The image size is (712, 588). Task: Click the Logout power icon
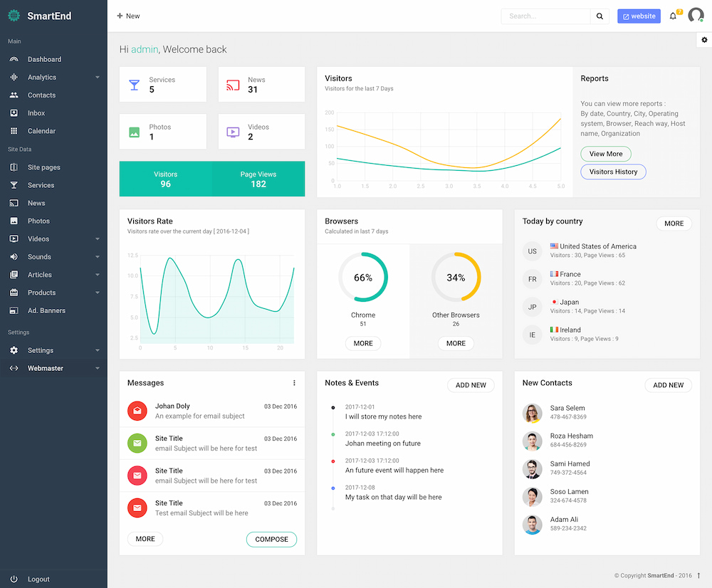pos(14,579)
